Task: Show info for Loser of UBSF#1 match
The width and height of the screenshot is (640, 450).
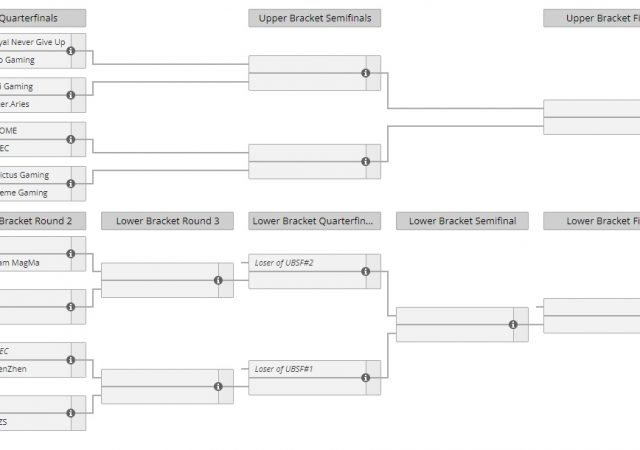Action: pos(365,377)
